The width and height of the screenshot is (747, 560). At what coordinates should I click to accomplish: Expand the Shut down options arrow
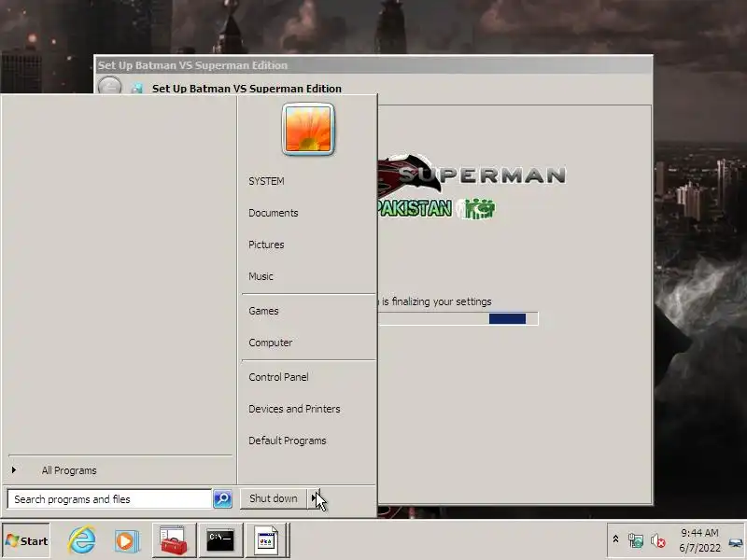point(314,498)
